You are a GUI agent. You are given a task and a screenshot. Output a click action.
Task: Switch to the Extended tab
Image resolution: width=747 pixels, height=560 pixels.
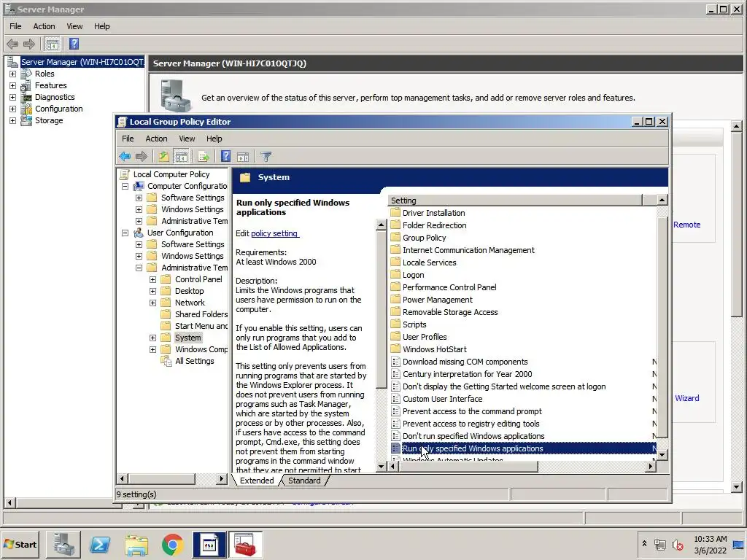(257, 481)
